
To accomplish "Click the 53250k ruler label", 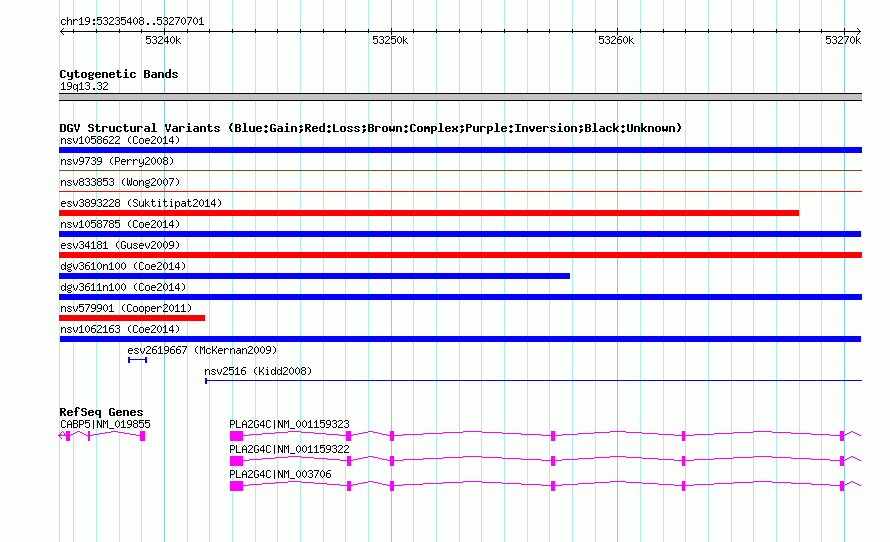I will point(390,40).
